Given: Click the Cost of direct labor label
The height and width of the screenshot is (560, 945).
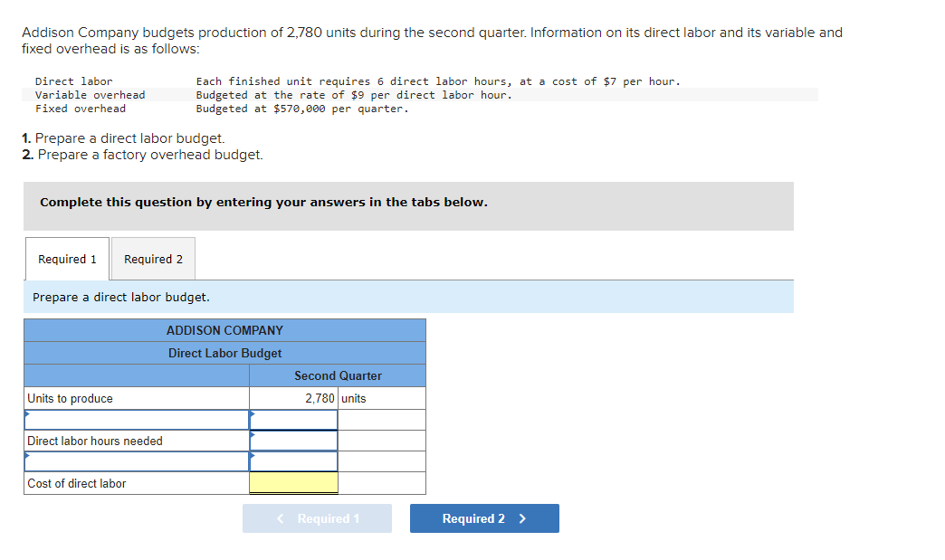Looking at the screenshot, I should [x=77, y=483].
